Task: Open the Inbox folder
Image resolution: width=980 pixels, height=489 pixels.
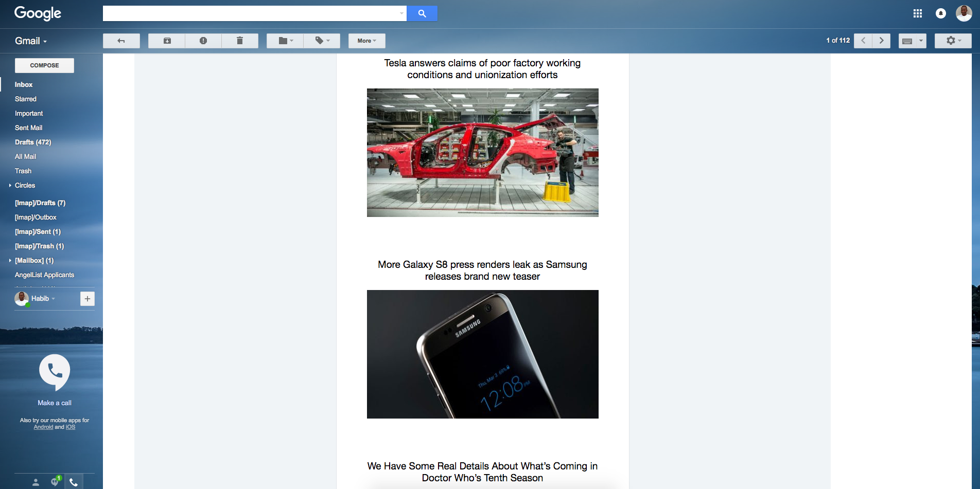Action: (x=24, y=84)
